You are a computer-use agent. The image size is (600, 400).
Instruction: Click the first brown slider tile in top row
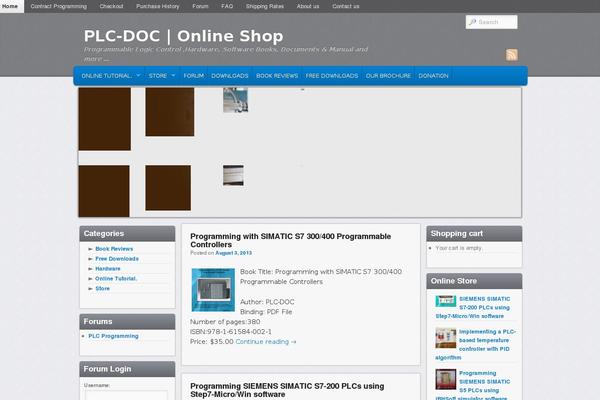coord(105,119)
